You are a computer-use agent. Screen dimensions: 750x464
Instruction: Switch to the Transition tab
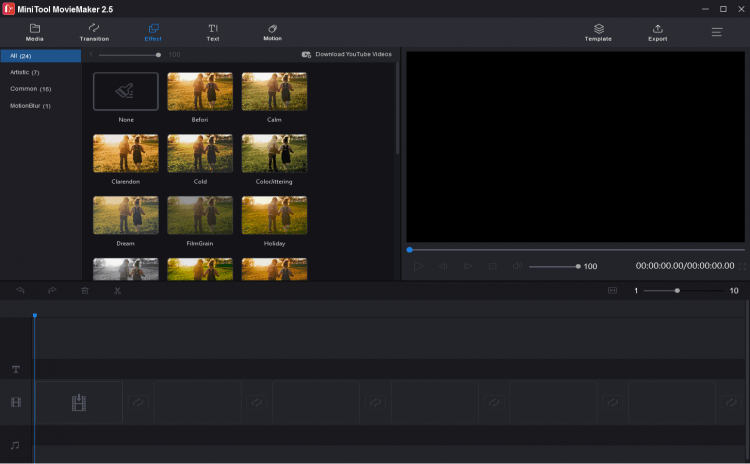pos(94,32)
